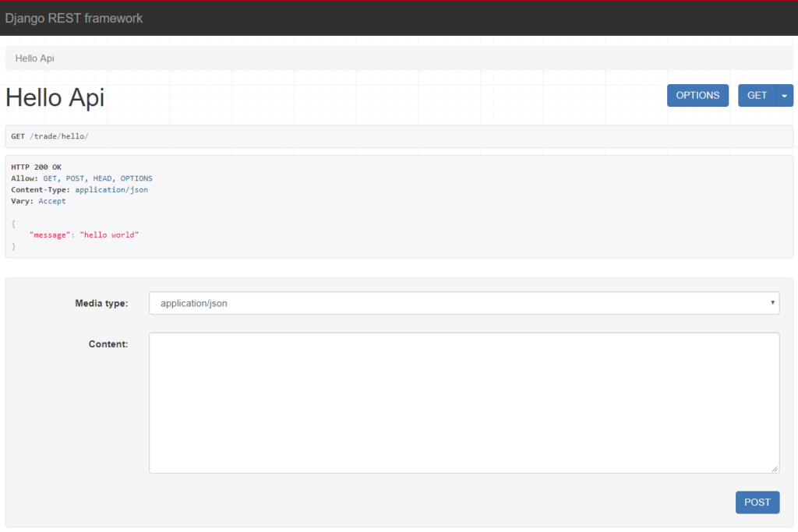Screen dimensions: 798x532
Task: Open the Media type combo box
Action: click(464, 303)
